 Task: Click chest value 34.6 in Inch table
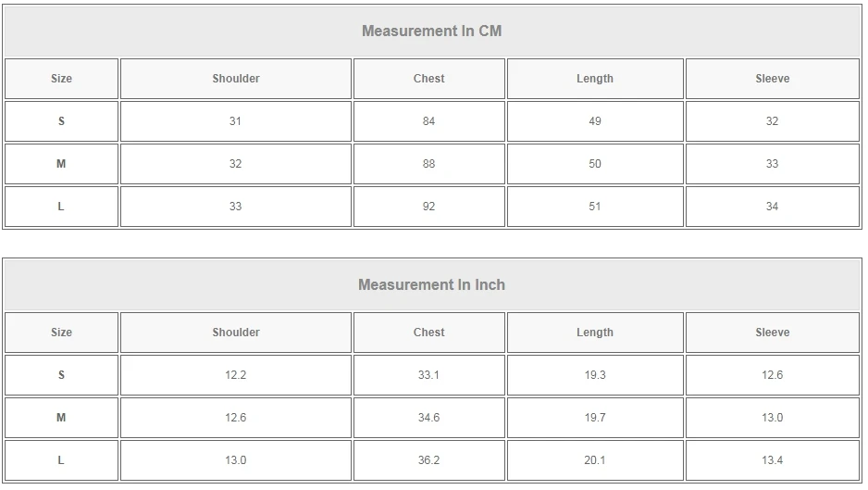428,418
